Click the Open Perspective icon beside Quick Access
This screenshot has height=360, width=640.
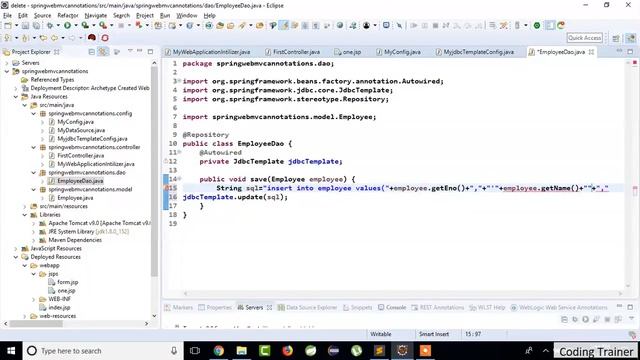[616, 38]
